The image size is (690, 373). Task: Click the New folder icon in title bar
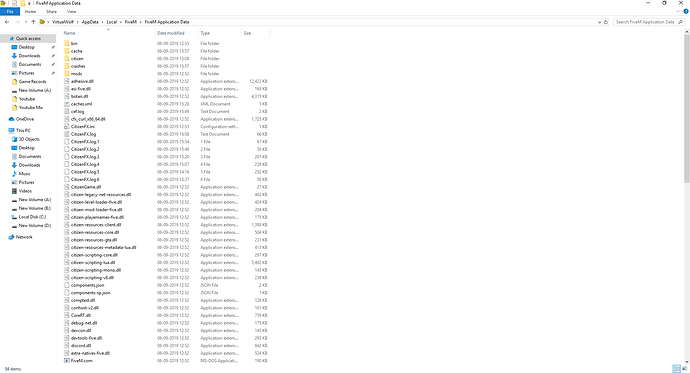(22, 3)
